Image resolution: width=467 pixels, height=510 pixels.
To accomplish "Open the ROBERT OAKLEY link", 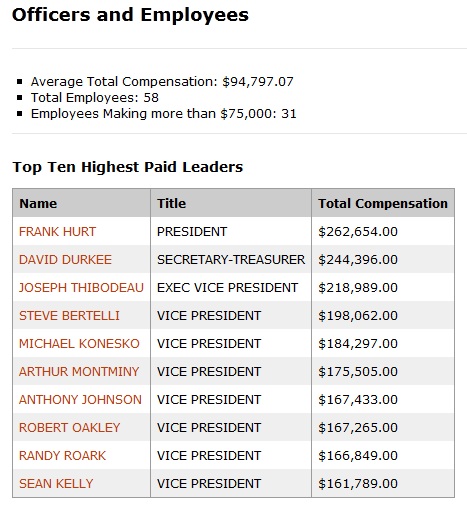I will click(x=69, y=428).
